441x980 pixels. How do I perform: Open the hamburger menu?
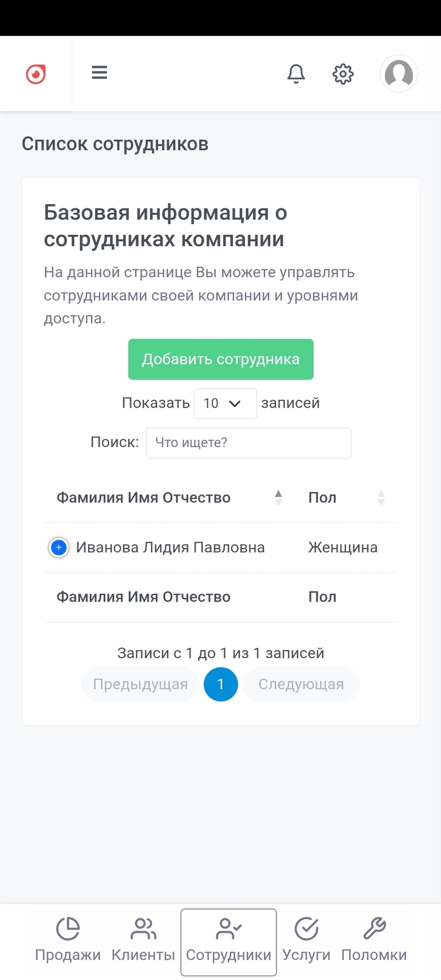[100, 73]
